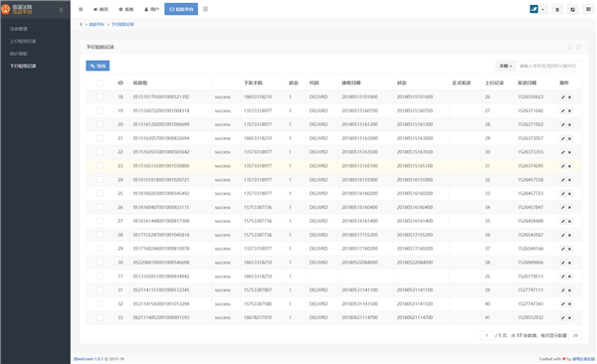Viewport: 597px width, 364px height.
Task: Follow the 短信平台 breadcrumb link
Action: [x=97, y=25]
